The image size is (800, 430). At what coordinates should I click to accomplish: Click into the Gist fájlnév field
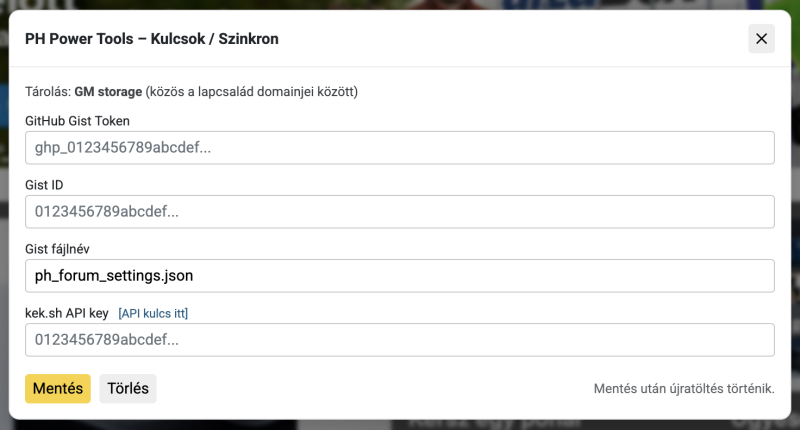(400, 276)
